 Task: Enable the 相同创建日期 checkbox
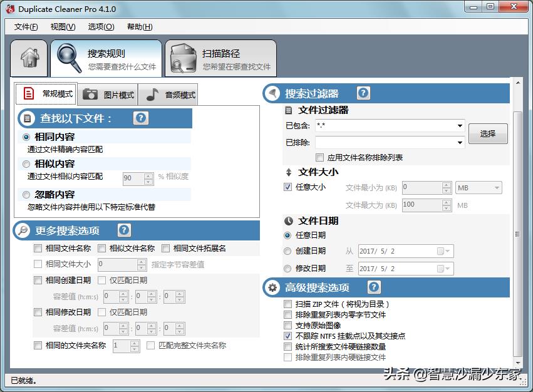[x=38, y=281]
